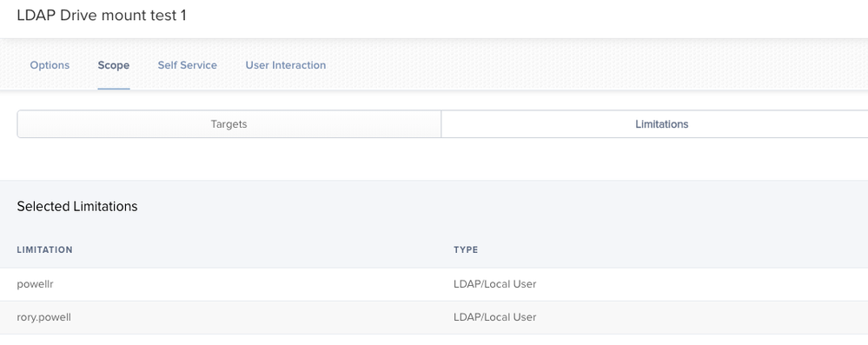Screen dimensions: 868x345
Task: Click the Selected Limitations heading
Action: [x=77, y=207]
